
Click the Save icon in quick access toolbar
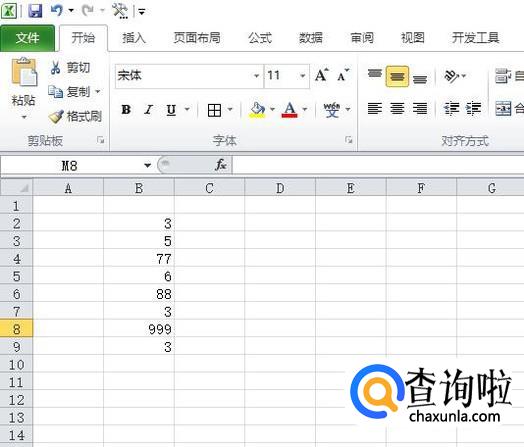(35, 10)
